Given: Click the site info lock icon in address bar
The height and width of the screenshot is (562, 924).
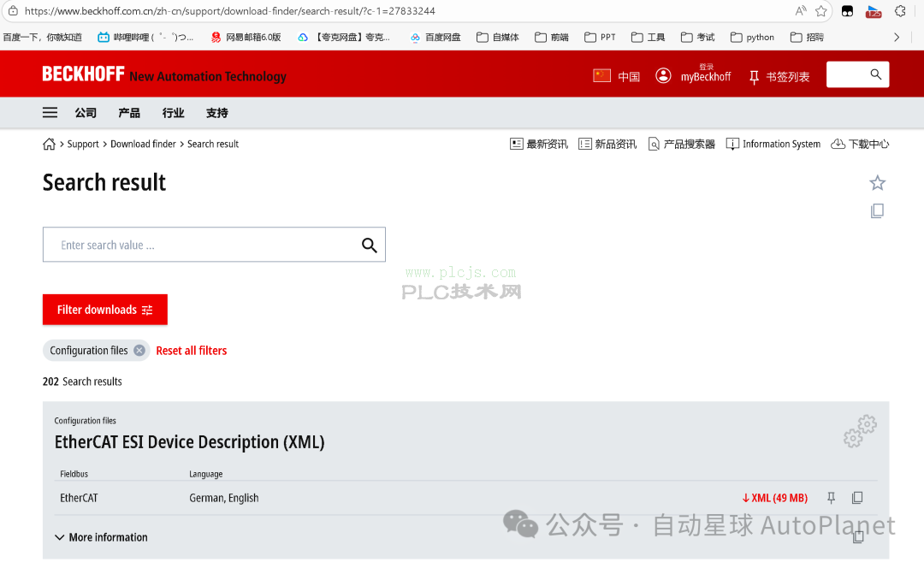Looking at the screenshot, I should click(13, 10).
